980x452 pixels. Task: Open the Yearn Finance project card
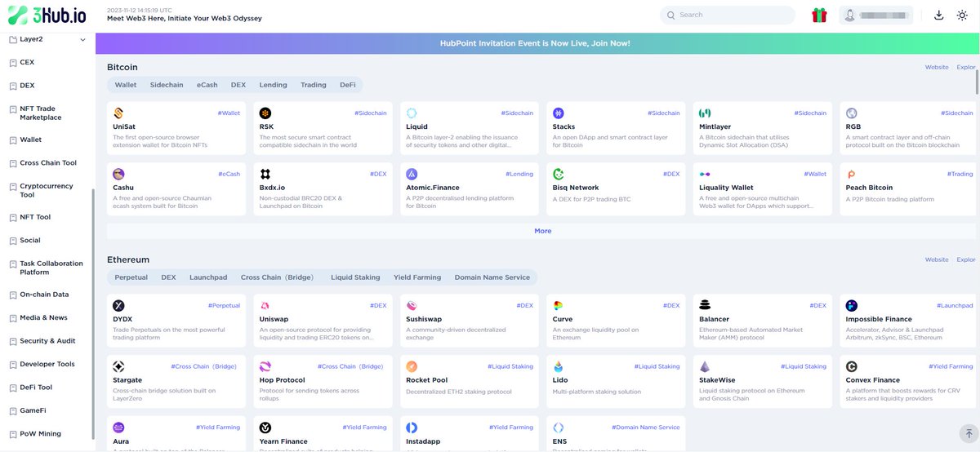323,433
